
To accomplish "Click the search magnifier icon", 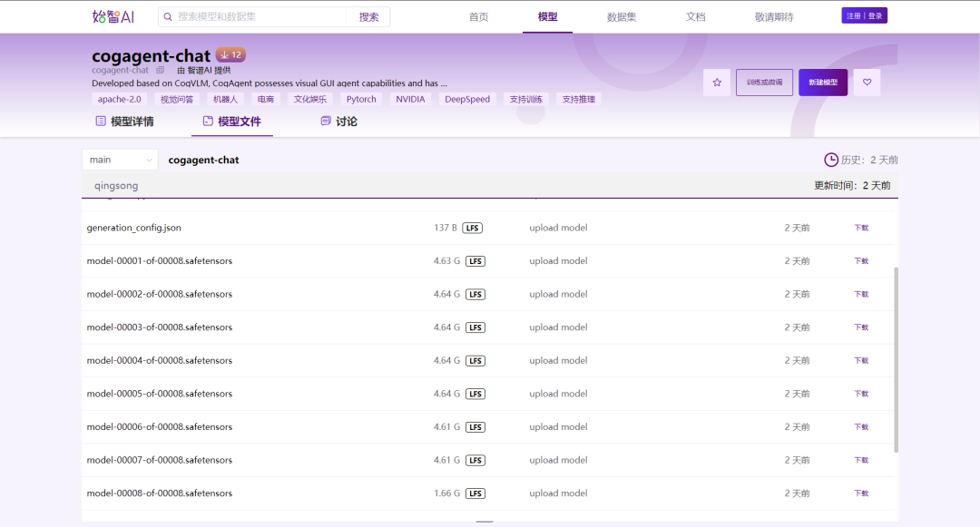I will tap(168, 17).
